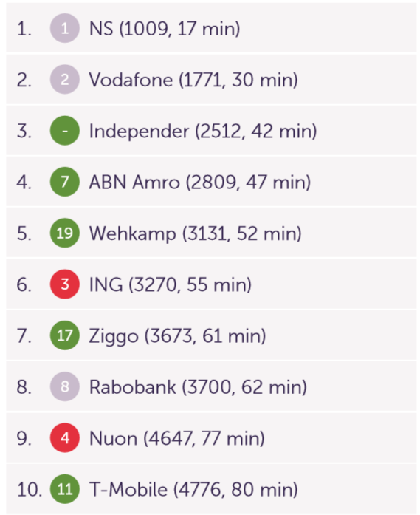Click the grey badge 8 beside Rabobank
This screenshot has height=515, width=420.
65,386
